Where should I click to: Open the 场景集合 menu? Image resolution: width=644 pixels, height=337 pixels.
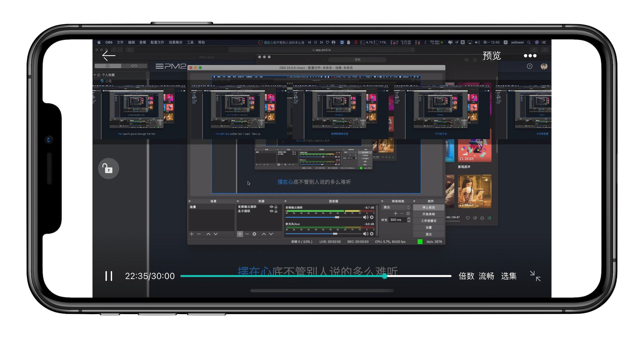[x=175, y=42]
